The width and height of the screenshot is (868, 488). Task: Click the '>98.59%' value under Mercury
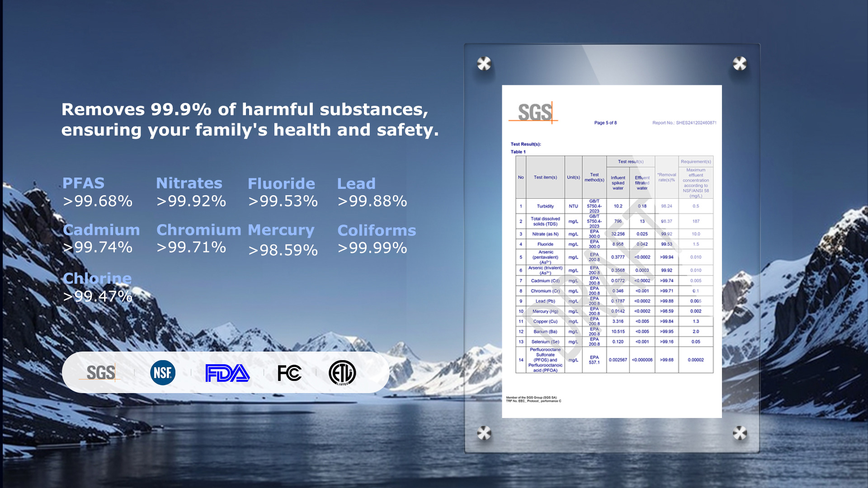coord(283,250)
